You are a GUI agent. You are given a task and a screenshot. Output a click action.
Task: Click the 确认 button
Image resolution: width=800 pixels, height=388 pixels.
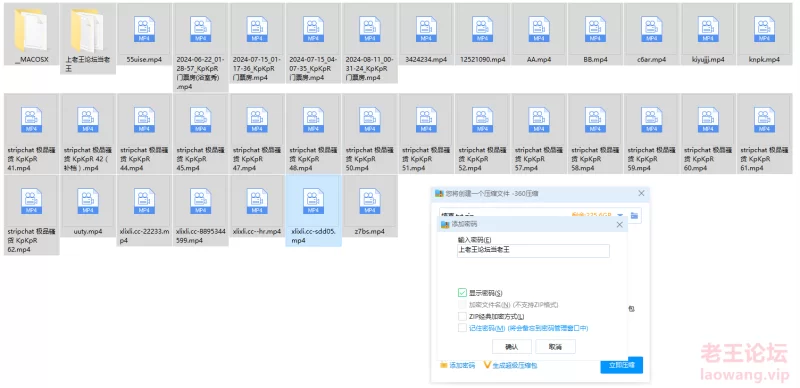pos(512,347)
